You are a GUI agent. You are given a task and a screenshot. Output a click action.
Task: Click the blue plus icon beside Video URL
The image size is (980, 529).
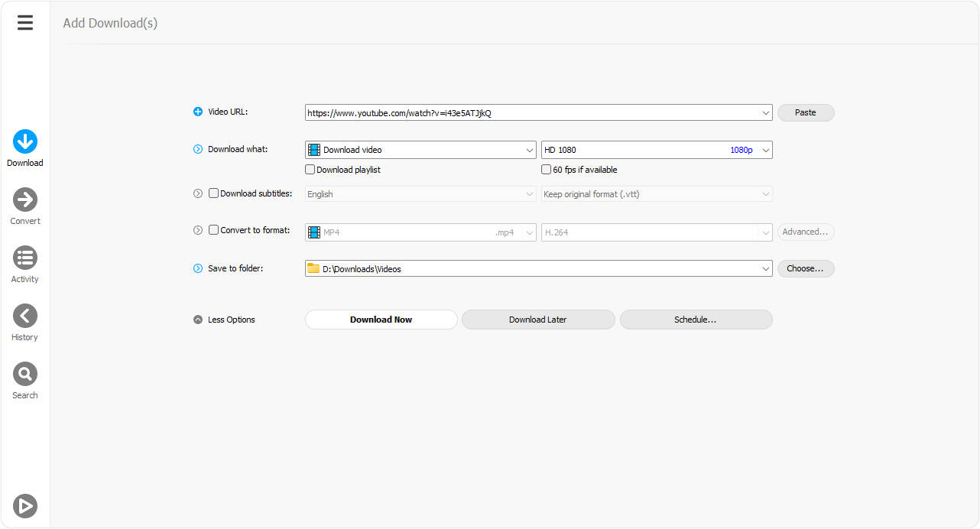pyautogui.click(x=197, y=111)
